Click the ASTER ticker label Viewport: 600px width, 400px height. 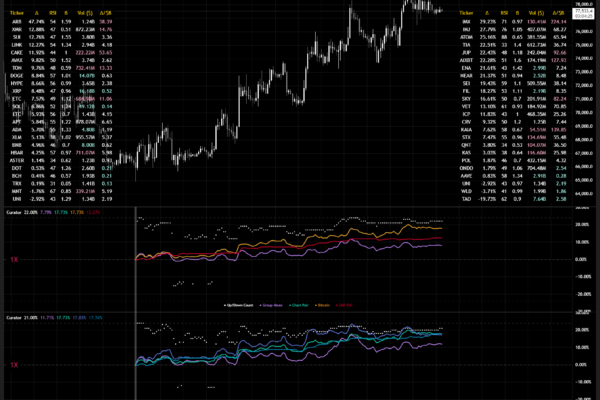(17, 160)
